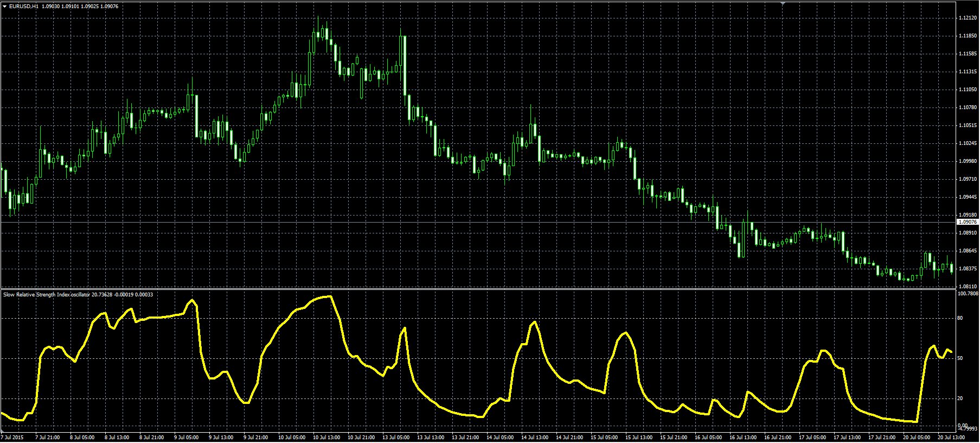Click the 9 Jul 05:00 time label

(187, 438)
